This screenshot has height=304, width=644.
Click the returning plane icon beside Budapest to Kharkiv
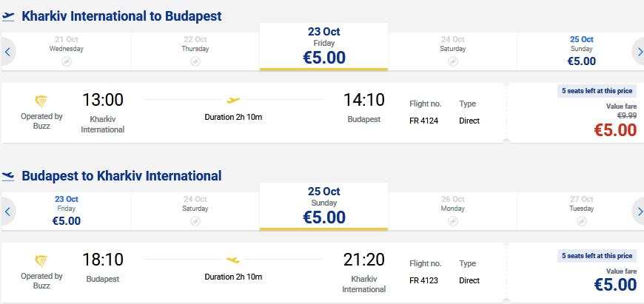[x=9, y=176]
